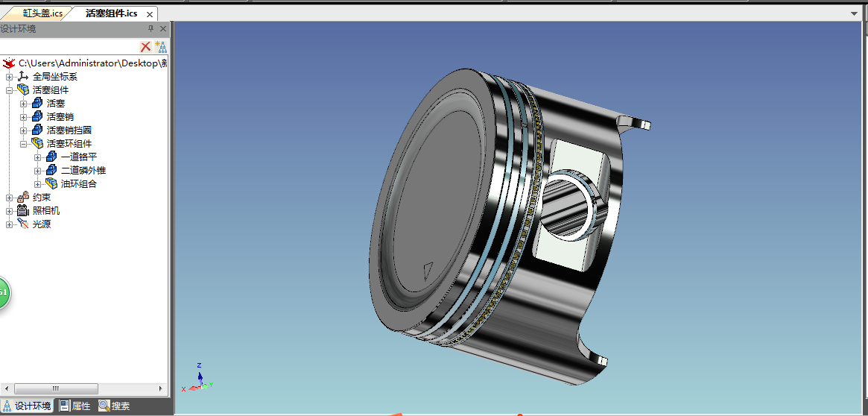
Task: Switch to the 缸头盖.ics document tab
Action: (42, 13)
